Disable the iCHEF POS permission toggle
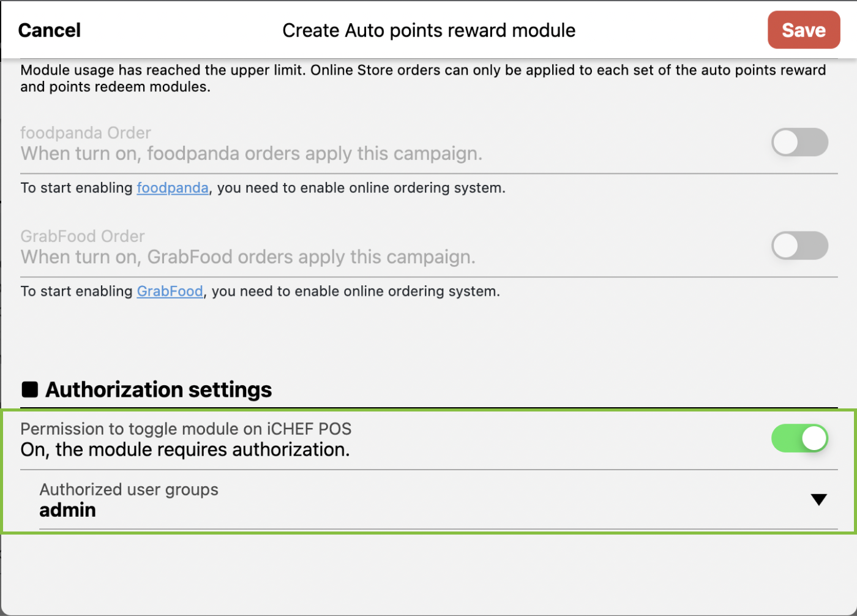This screenshot has height=616, width=857. click(799, 439)
